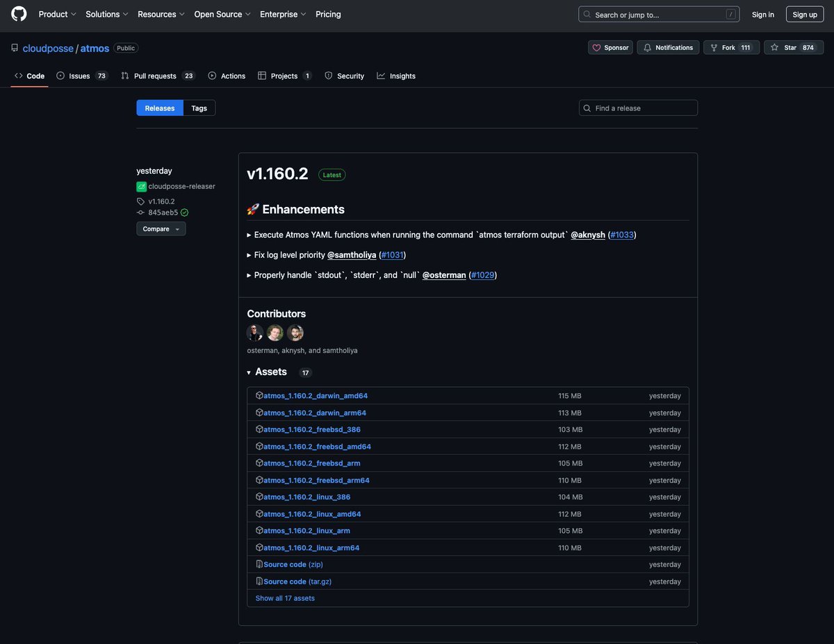Click package icon for atmos_1.160.2_linux_386
This screenshot has width=834, height=644.
click(x=259, y=497)
